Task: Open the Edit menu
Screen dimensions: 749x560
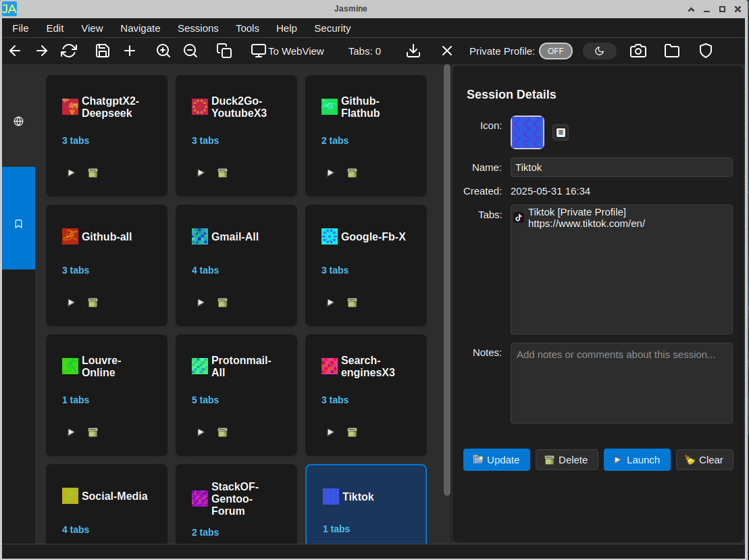Action: (55, 28)
